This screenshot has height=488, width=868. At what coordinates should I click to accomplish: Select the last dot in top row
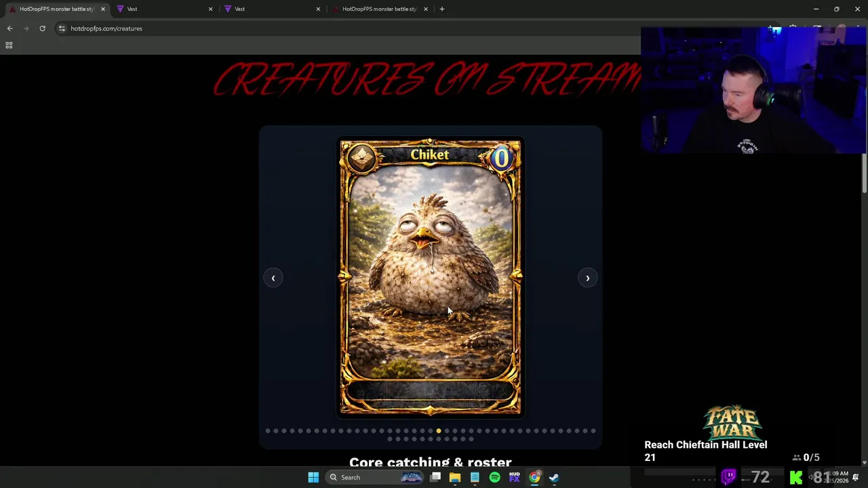tap(593, 430)
